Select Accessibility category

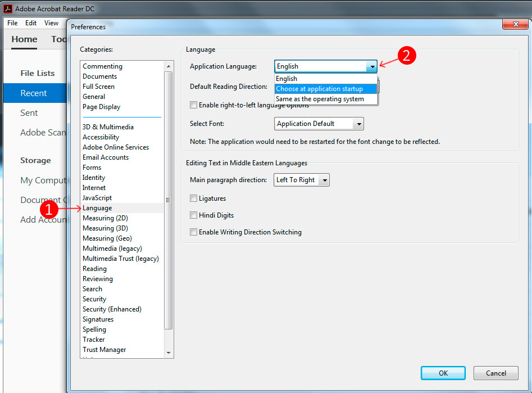tap(101, 137)
